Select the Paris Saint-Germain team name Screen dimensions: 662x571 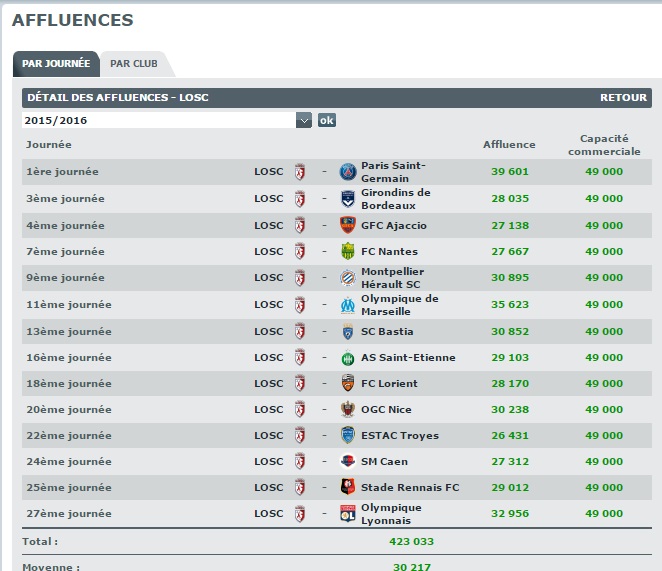(x=393, y=172)
